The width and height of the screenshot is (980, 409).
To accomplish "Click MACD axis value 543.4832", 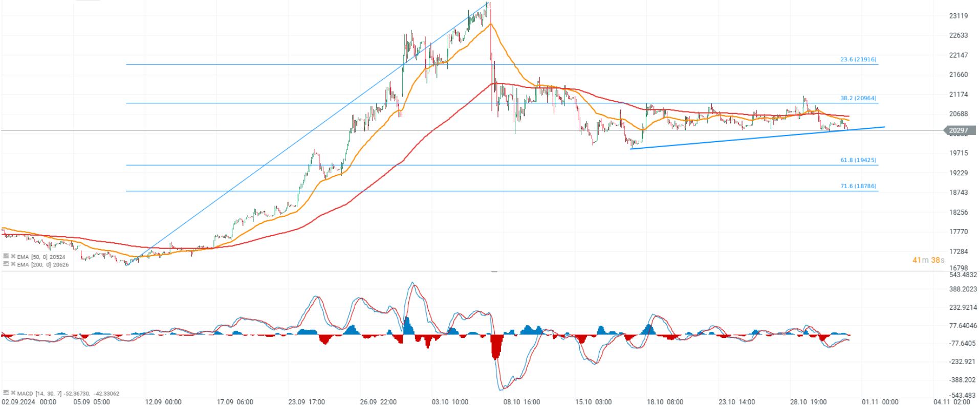I will [x=963, y=275].
